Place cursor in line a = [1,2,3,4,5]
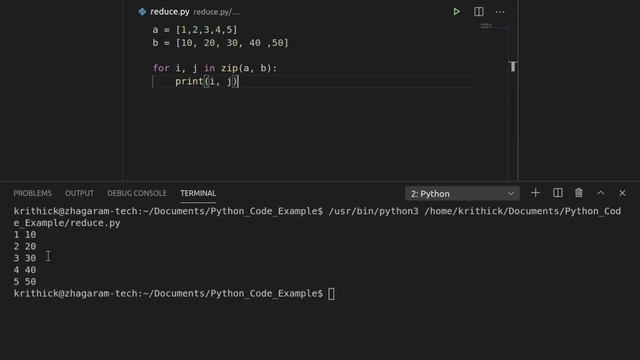Viewport: 640px width, 360px height. [x=195, y=30]
